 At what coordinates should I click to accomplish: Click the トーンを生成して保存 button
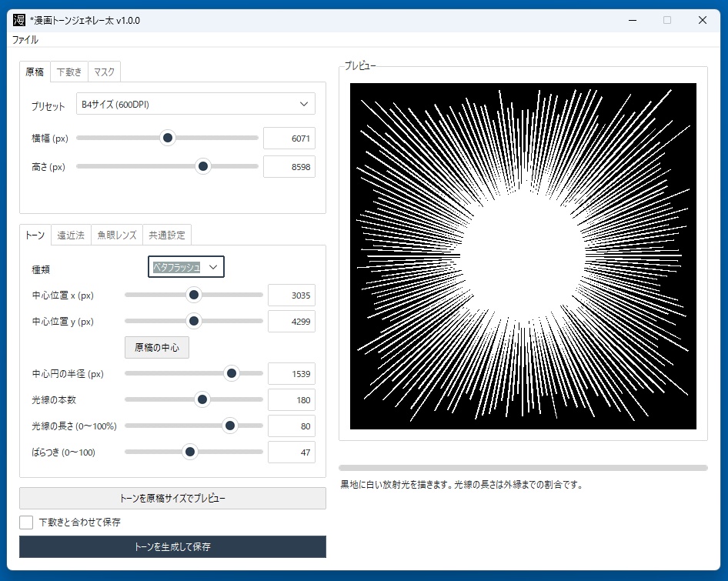tap(172, 546)
